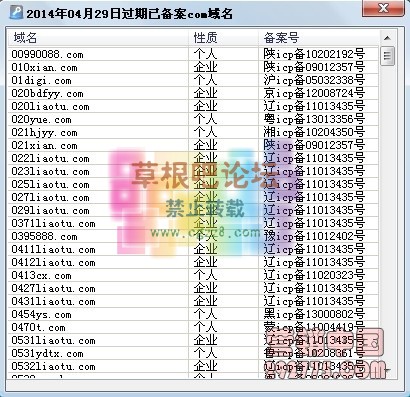Image resolution: width=410 pixels, height=397 pixels.
Task: Sort by the 域名 column header
Action: tap(98, 38)
